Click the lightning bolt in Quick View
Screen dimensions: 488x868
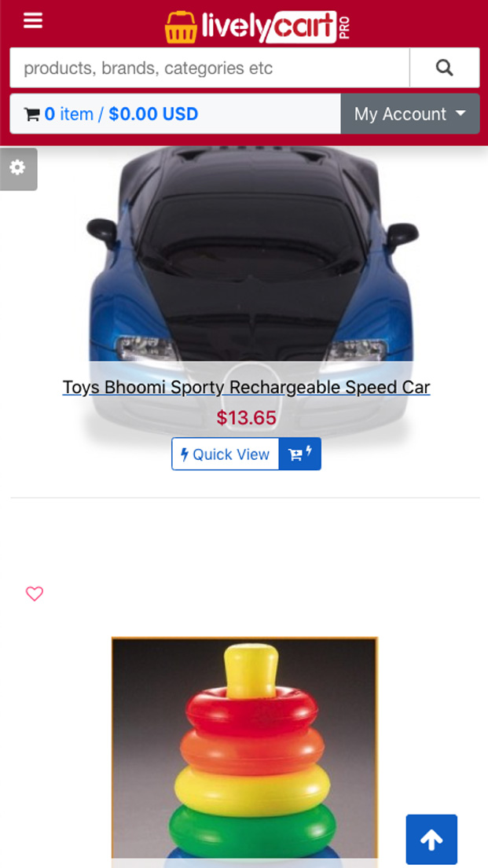185,454
